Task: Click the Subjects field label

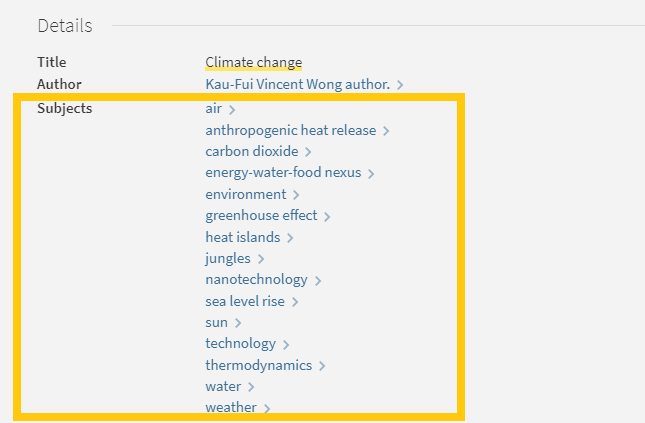Action: pyautogui.click(x=64, y=108)
